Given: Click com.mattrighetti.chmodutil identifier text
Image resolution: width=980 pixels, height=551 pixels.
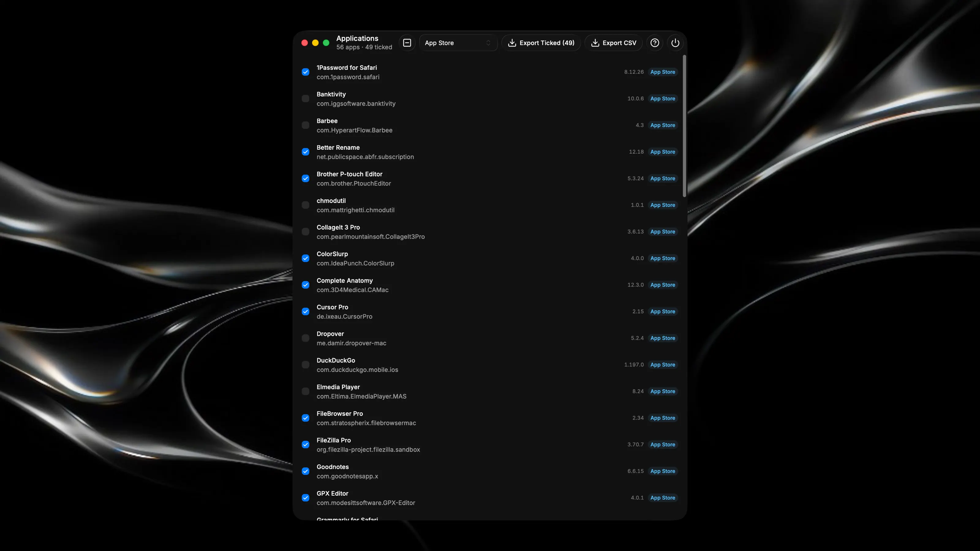Looking at the screenshot, I should pyautogui.click(x=355, y=210).
